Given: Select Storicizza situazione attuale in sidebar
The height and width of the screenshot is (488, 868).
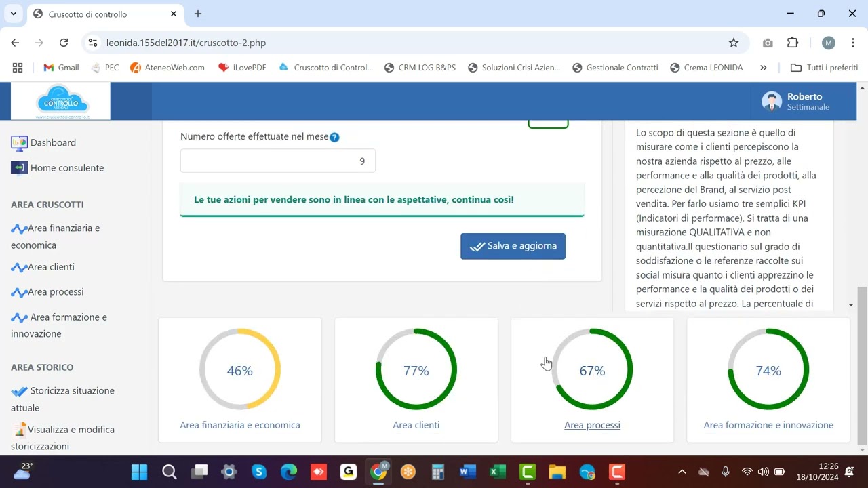Looking at the screenshot, I should pyautogui.click(x=72, y=391).
